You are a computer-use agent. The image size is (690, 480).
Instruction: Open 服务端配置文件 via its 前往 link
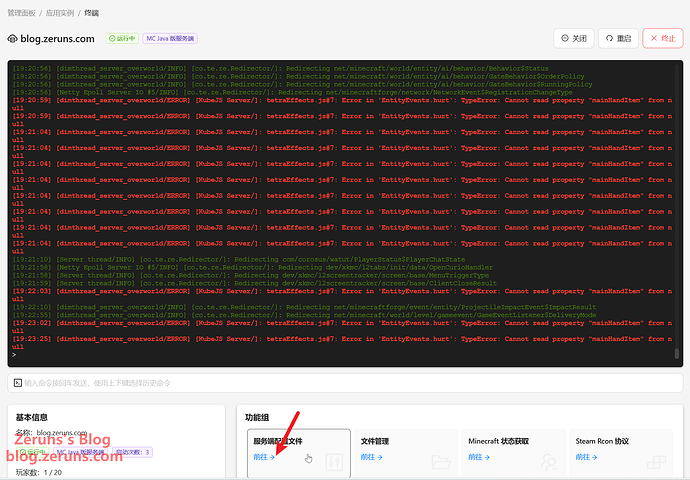click(264, 457)
